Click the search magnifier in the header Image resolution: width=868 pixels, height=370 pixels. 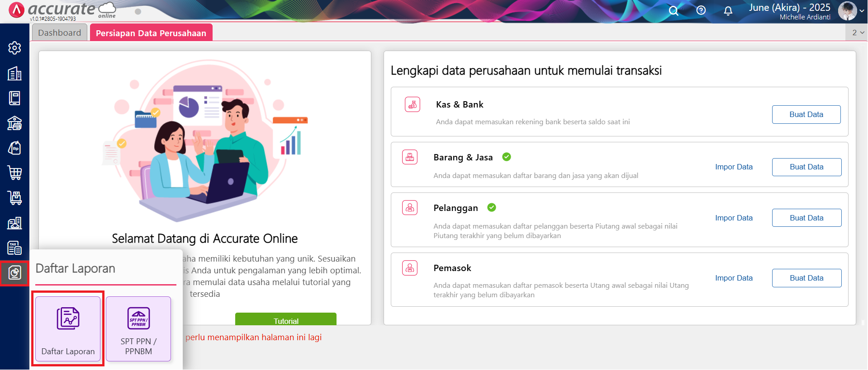(674, 11)
